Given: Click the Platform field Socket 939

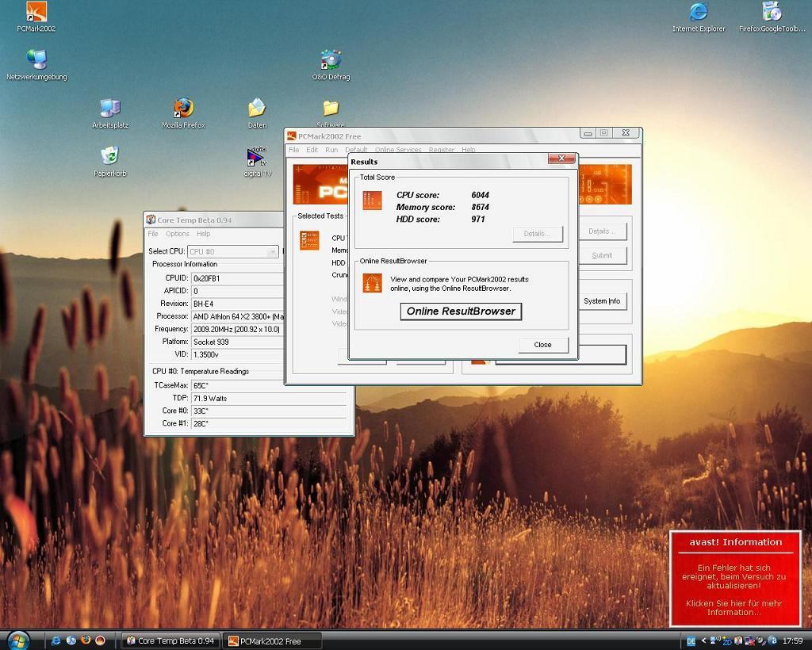Looking at the screenshot, I should point(237,342).
